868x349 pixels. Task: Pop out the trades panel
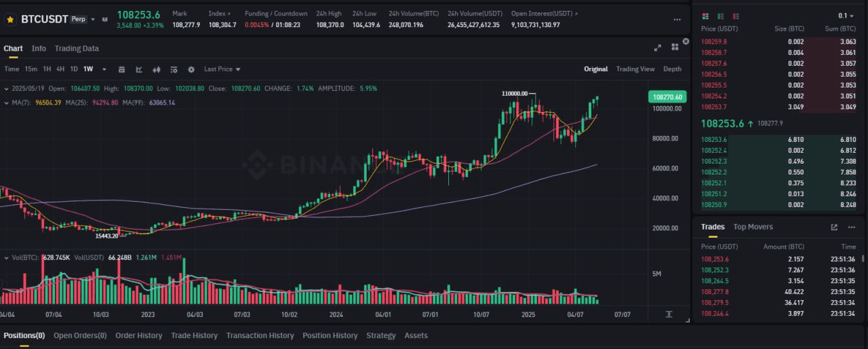point(834,227)
